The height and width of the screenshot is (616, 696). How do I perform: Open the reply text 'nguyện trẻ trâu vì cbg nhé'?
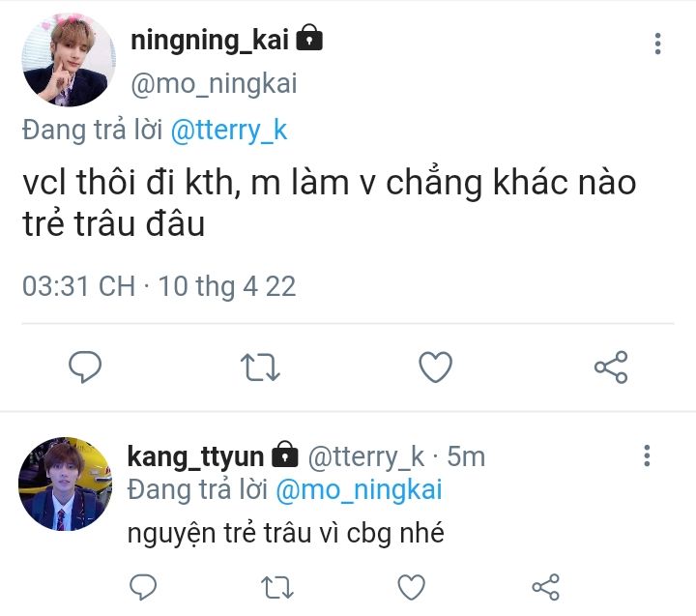285,533
